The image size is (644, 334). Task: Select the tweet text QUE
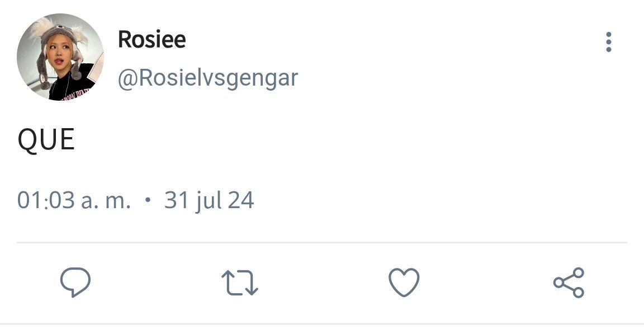click(x=46, y=140)
